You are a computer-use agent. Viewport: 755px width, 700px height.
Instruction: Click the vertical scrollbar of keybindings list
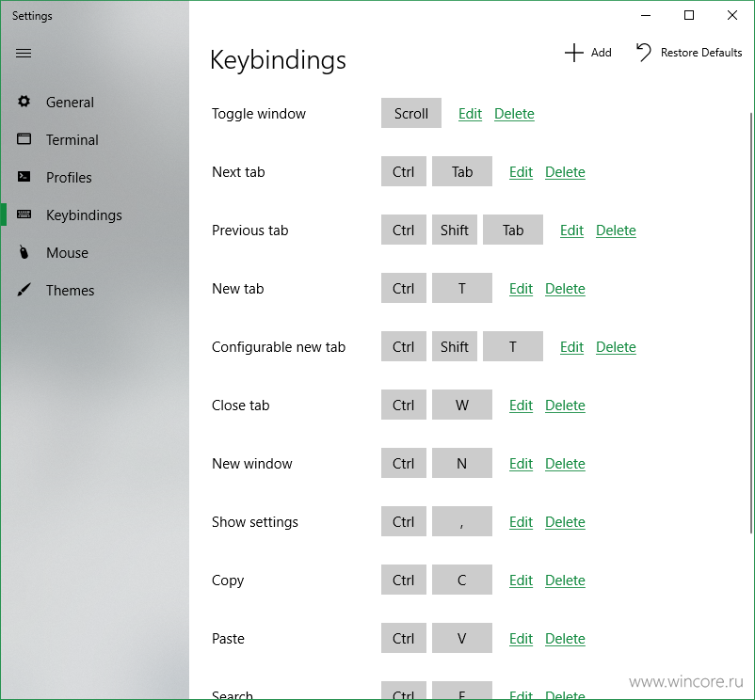click(751, 323)
